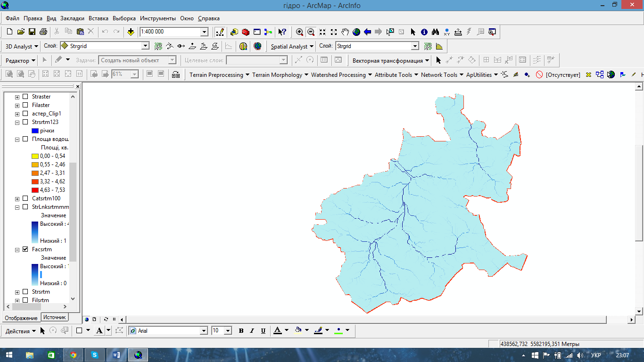644x362 pixels.
Task: Open the Editor toolbar icon
Action: pyautogui.click(x=220, y=32)
